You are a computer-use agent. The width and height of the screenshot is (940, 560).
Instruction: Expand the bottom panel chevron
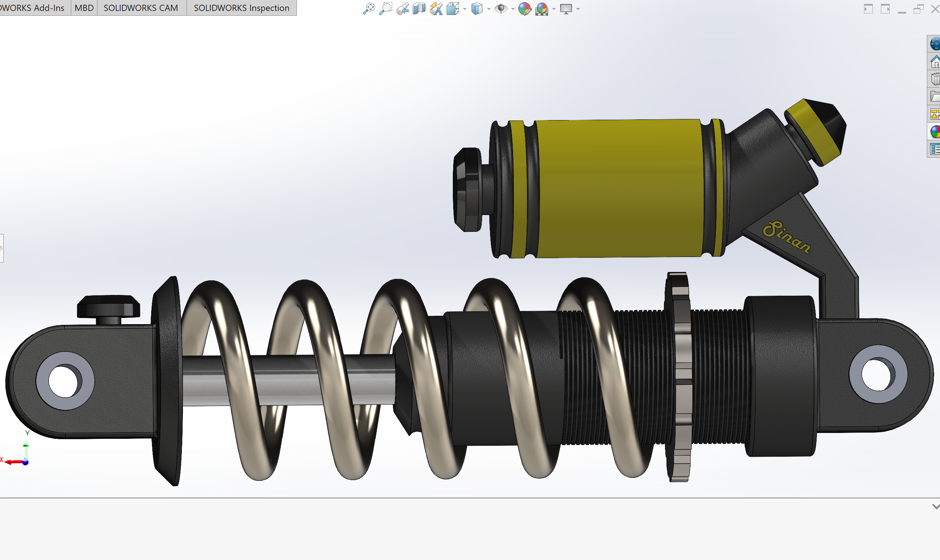click(x=936, y=506)
